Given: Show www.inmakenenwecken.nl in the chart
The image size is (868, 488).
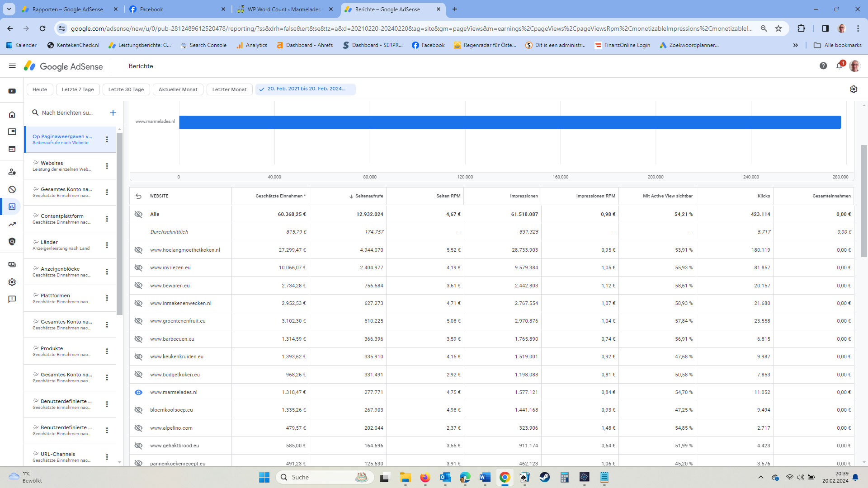Looking at the screenshot, I should click(139, 303).
